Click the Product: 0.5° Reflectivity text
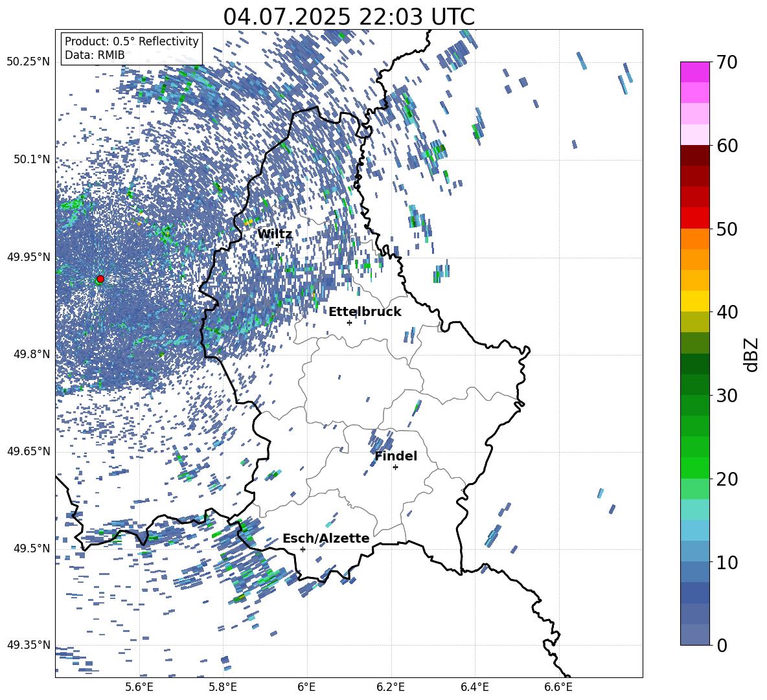This screenshot has height=700, width=767. [132, 41]
